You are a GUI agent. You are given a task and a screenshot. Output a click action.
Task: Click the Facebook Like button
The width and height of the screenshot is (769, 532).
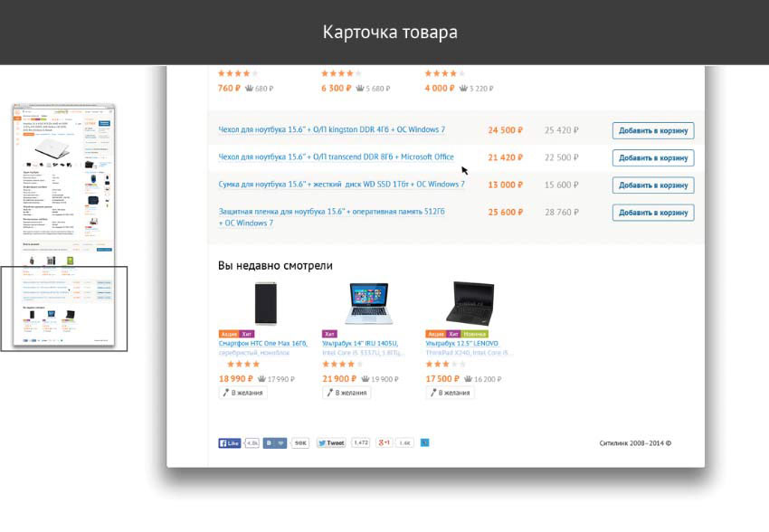tap(229, 443)
